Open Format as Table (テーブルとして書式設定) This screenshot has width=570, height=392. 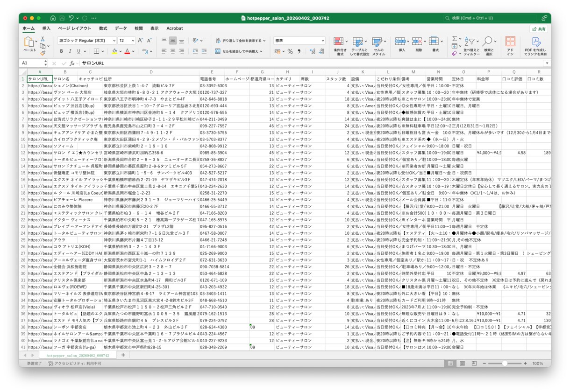[359, 46]
